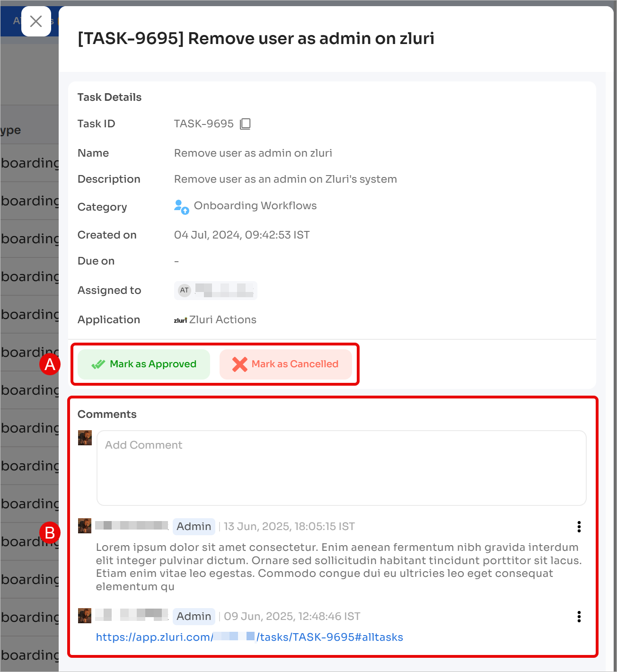Click the 'Comments' section heading
This screenshot has height=672, width=617.
pos(107,414)
